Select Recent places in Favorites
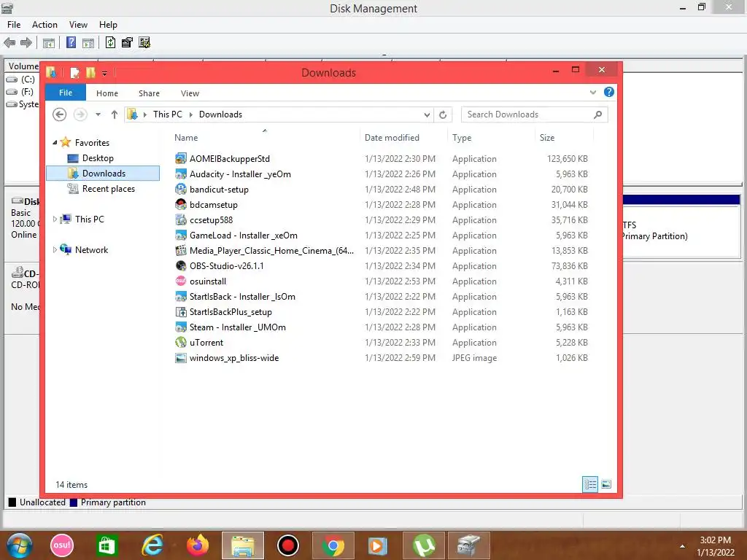The image size is (747, 560). point(108,189)
